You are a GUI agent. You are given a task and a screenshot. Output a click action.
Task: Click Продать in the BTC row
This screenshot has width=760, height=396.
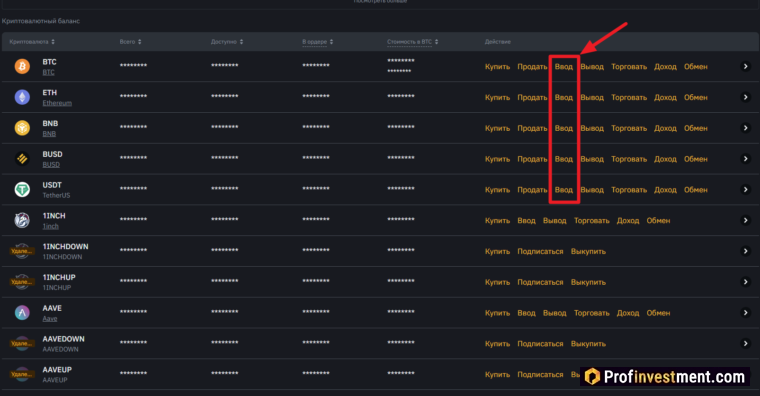point(532,67)
